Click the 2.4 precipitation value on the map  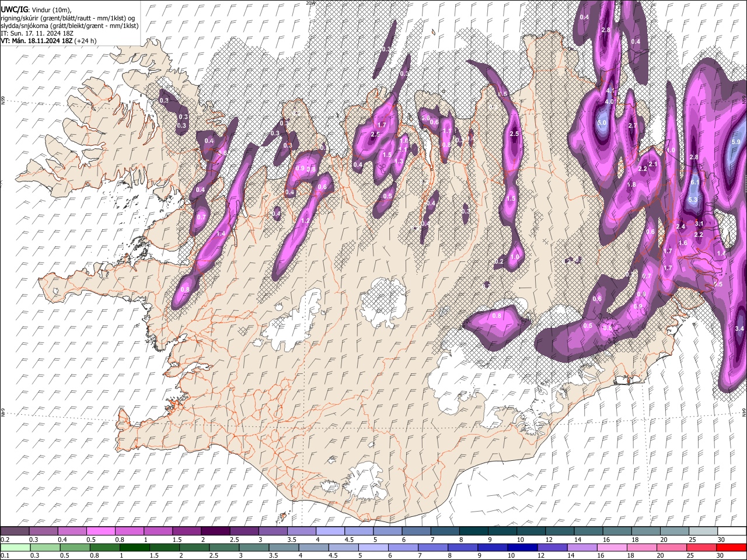[x=680, y=226]
